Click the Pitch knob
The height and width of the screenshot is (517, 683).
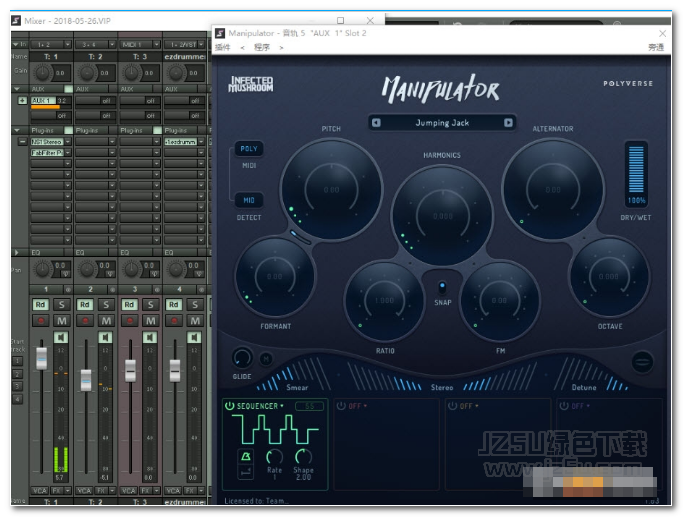pyautogui.click(x=331, y=190)
